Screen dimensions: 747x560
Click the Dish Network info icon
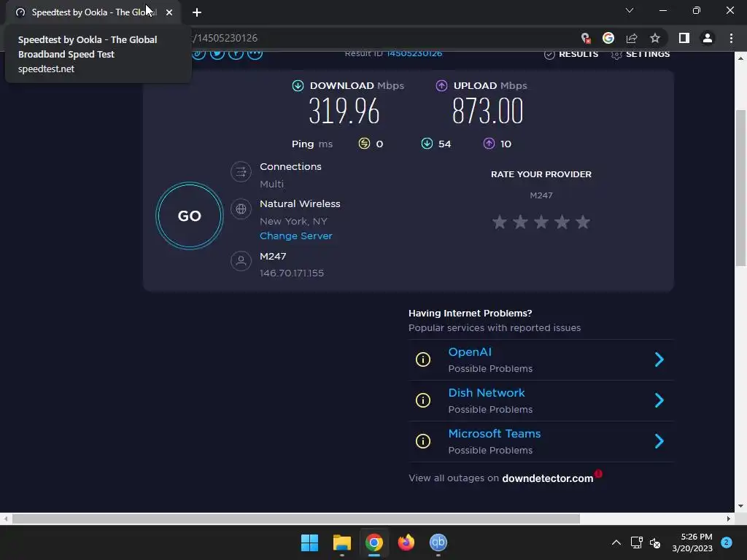(422, 400)
